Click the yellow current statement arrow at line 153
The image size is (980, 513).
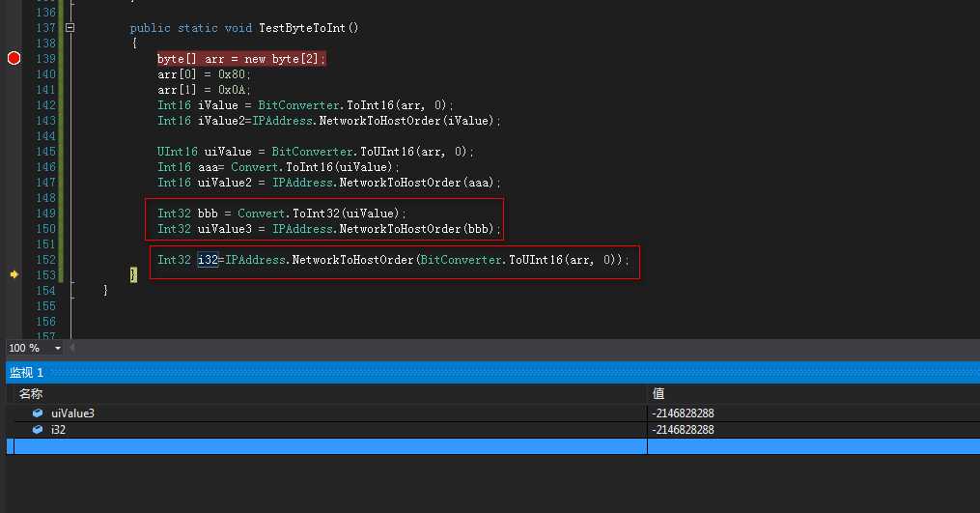tap(14, 274)
